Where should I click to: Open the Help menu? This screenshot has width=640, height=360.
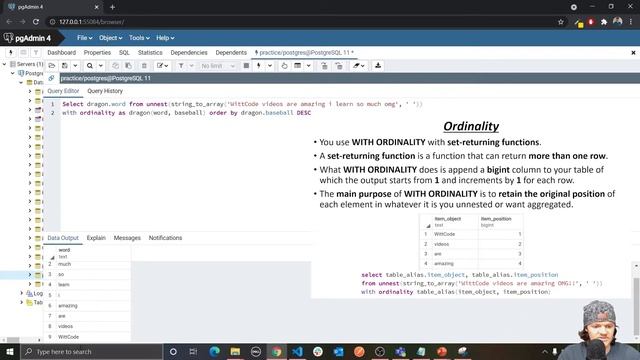point(165,38)
